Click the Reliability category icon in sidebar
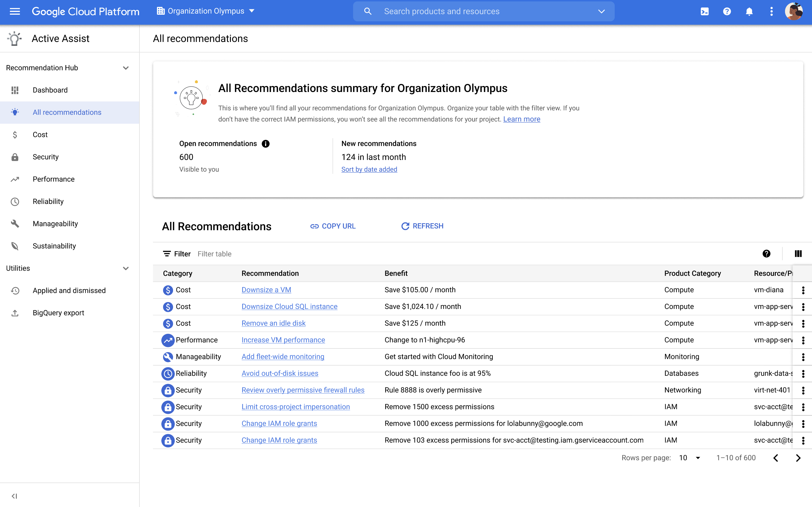The image size is (812, 507). tap(15, 201)
